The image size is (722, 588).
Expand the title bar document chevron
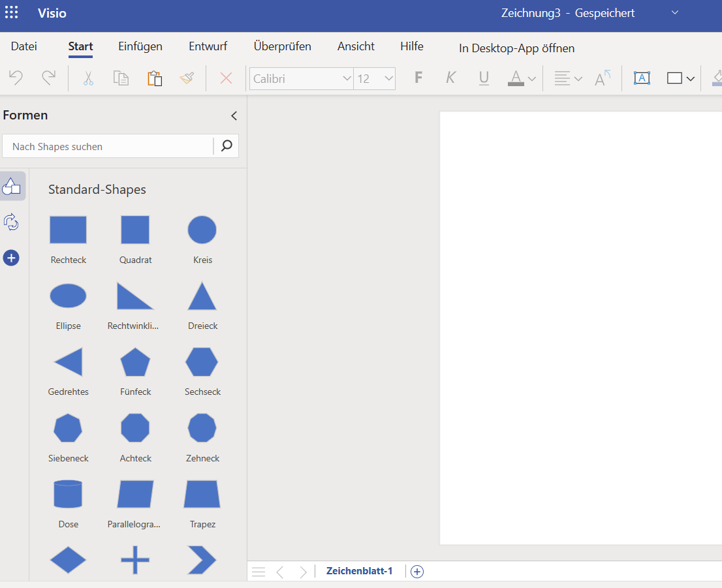tap(674, 12)
